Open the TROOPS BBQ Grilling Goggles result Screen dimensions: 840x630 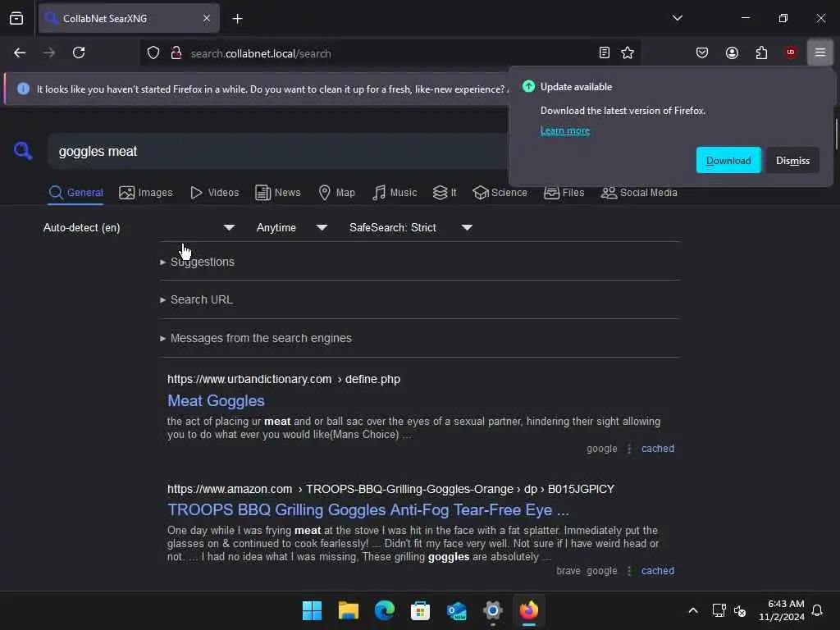(368, 510)
